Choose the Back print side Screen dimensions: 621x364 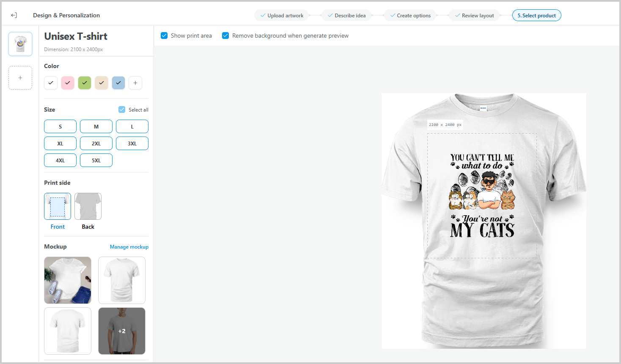pyautogui.click(x=88, y=206)
